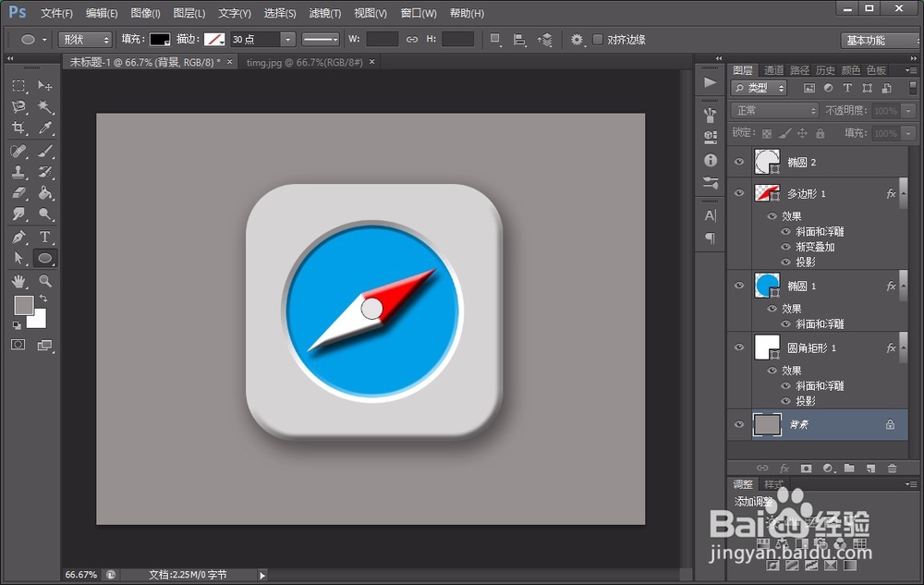Select the Dodge tool
Image resolution: width=924 pixels, height=585 pixels.
(44, 213)
